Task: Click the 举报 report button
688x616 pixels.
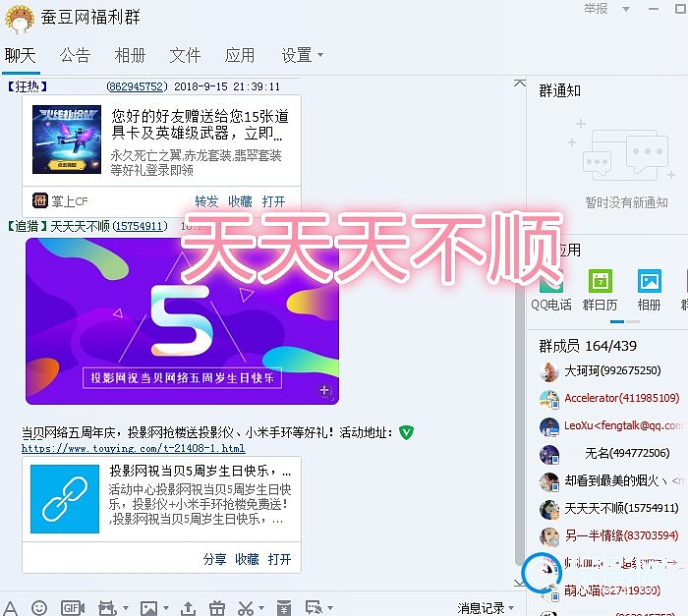Action: [596, 8]
